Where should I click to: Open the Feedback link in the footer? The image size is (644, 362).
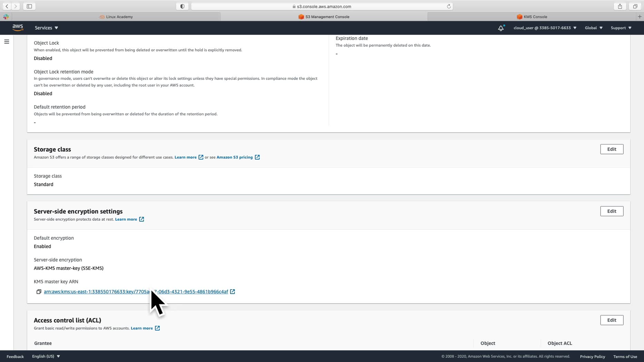(x=15, y=356)
